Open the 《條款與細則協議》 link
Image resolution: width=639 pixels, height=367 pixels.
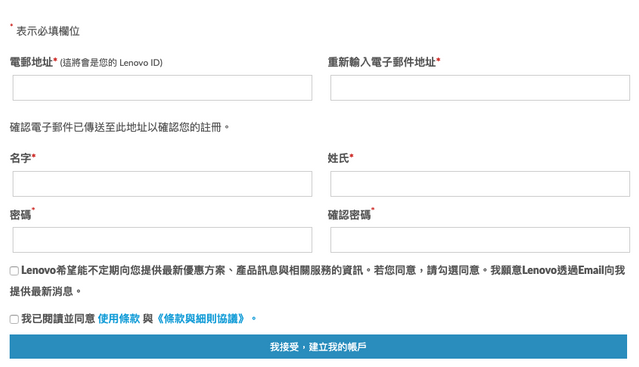pyautogui.click(x=200, y=319)
